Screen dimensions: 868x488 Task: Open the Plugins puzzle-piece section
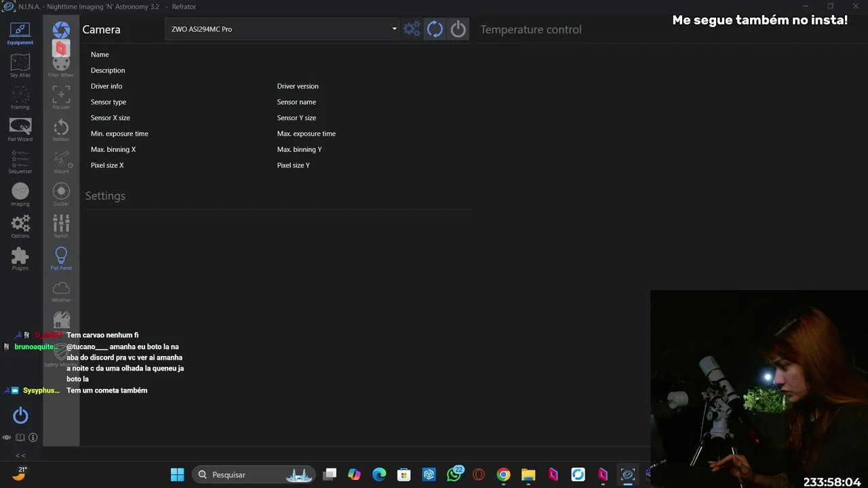point(20,259)
